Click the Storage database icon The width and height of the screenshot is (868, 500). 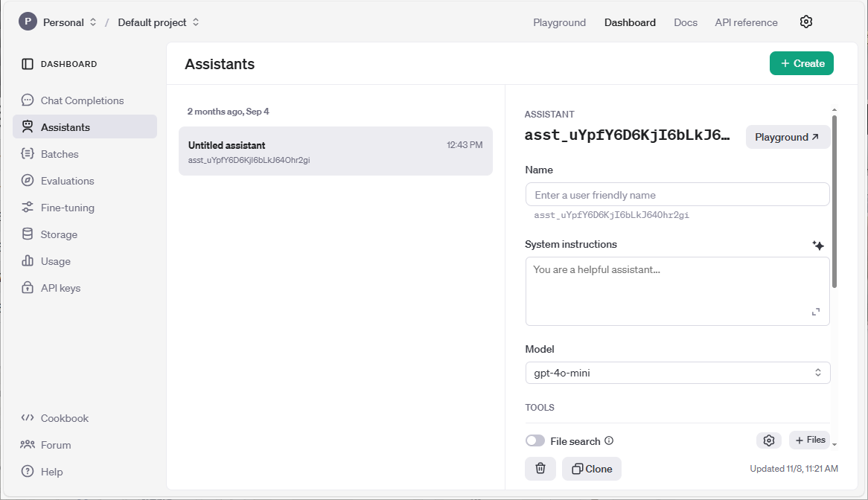click(27, 234)
